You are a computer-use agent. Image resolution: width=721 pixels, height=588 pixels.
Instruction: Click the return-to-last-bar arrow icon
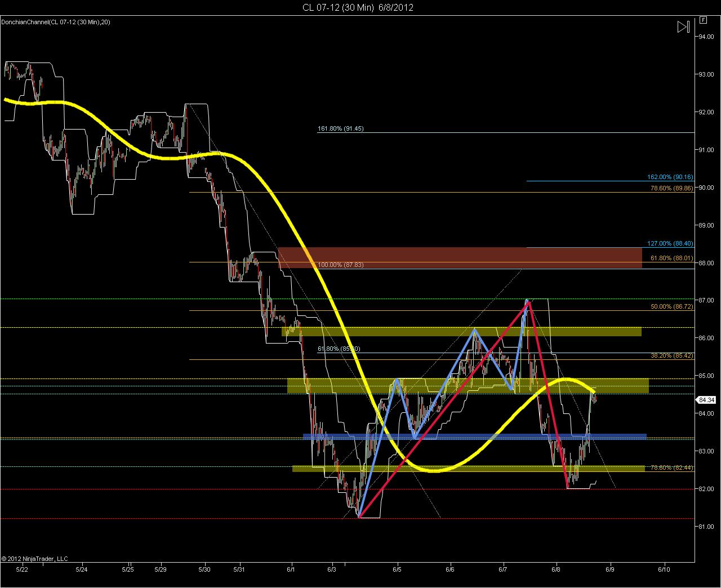coord(683,26)
